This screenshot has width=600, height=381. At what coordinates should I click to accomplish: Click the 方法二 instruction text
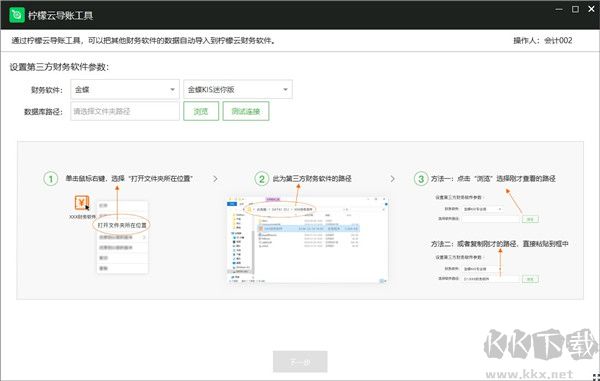click(499, 244)
